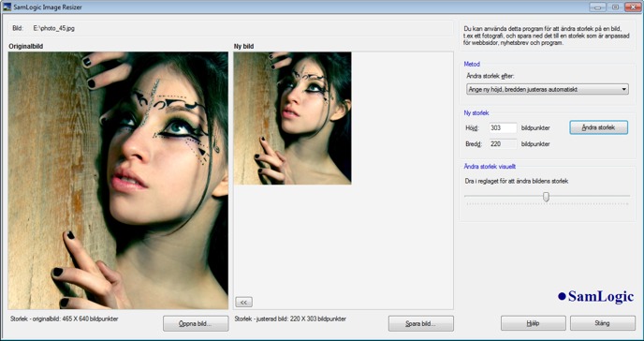Click the text Storlek - originalbild: 465 X 640 bildpunkter
Image resolution: width=644 pixels, height=341 pixels.
65,319
